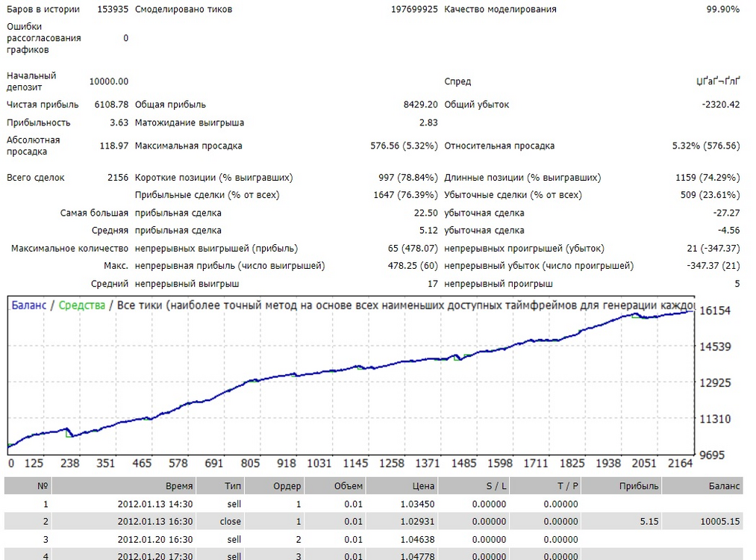Click the chart x-axis label 578
Viewport: 756px width, 560px height.
point(178,464)
